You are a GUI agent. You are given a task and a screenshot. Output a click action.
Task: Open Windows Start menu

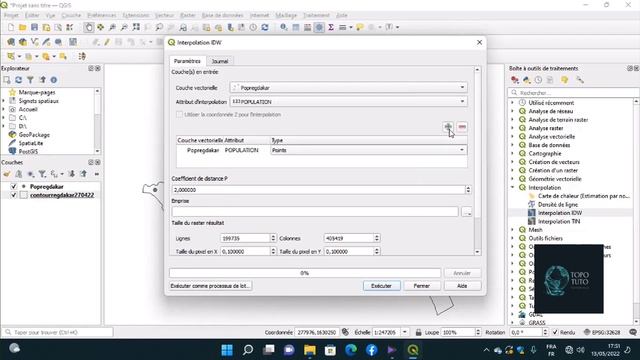click(227, 350)
